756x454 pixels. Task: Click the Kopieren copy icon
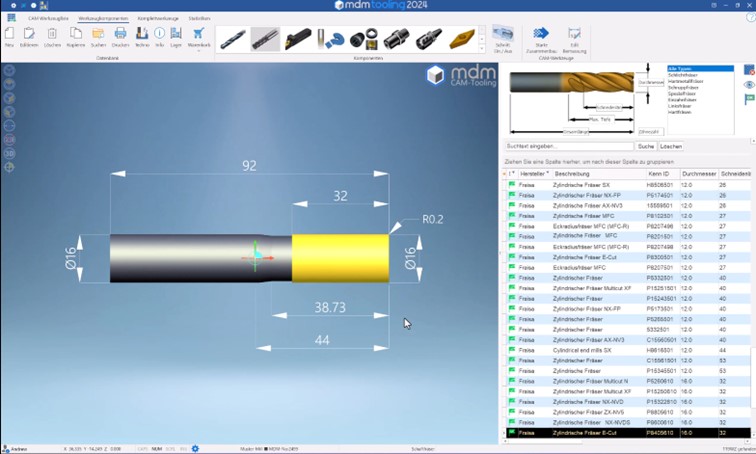point(76,33)
